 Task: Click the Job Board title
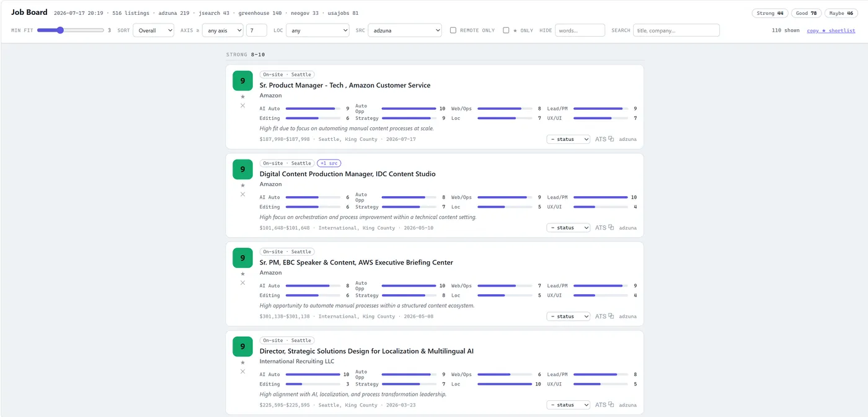pos(29,12)
